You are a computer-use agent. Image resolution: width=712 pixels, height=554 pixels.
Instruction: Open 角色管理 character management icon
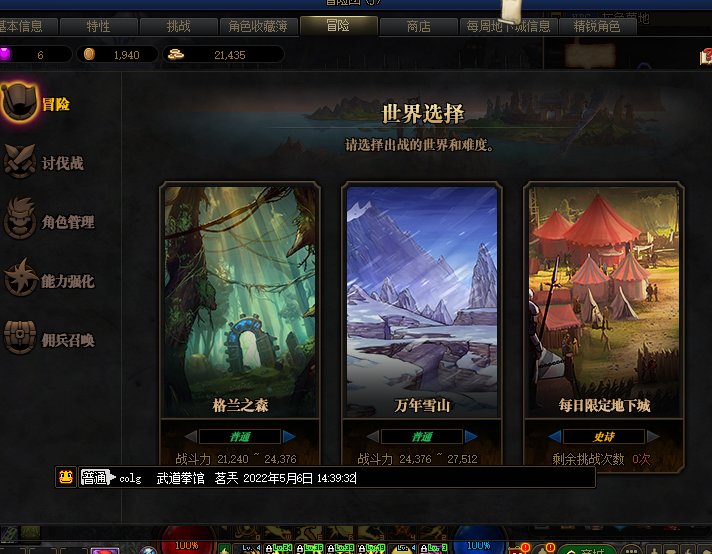20,219
